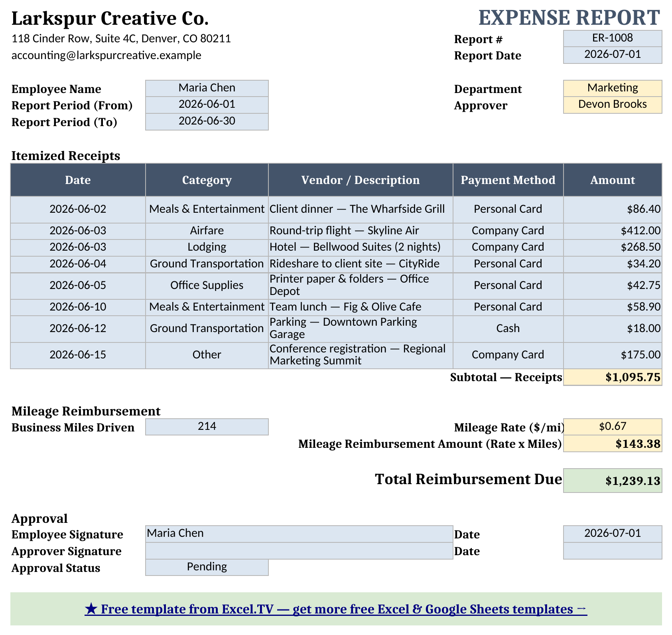Image resolution: width=672 pixels, height=635 pixels.
Task: Select Conference registration description cell
Action: tap(361, 355)
